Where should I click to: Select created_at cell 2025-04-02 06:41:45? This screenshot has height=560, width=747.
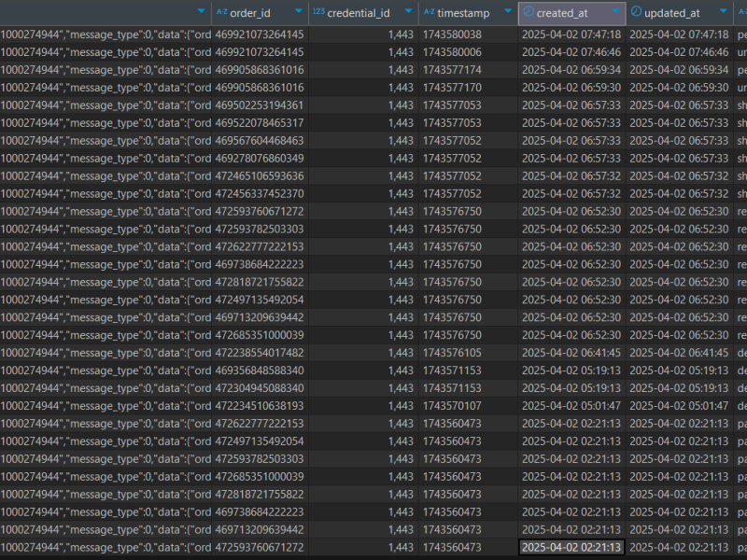tap(571, 353)
